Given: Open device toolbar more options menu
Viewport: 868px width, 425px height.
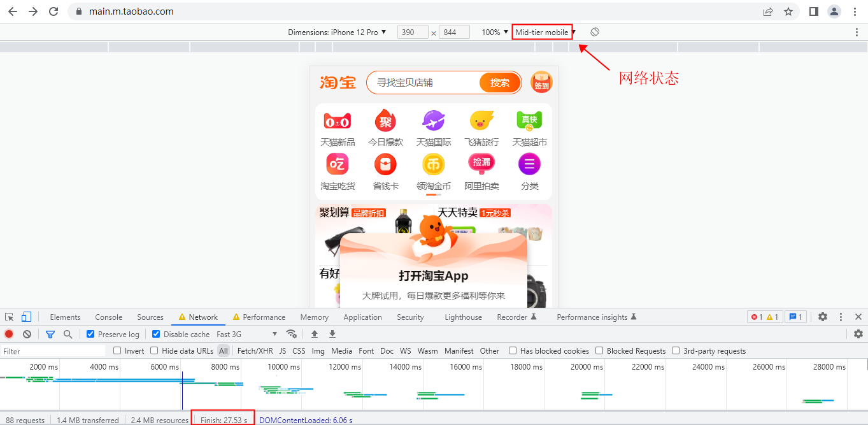Looking at the screenshot, I should [x=857, y=32].
